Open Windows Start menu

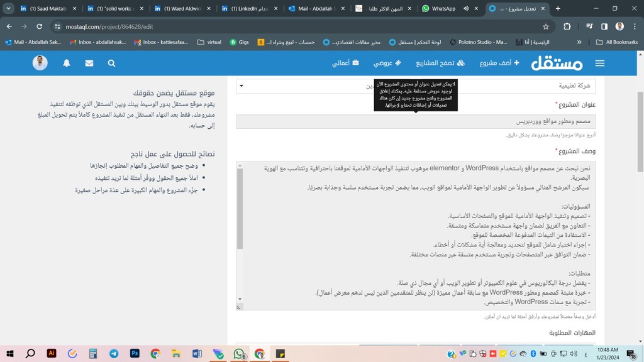[10, 353]
